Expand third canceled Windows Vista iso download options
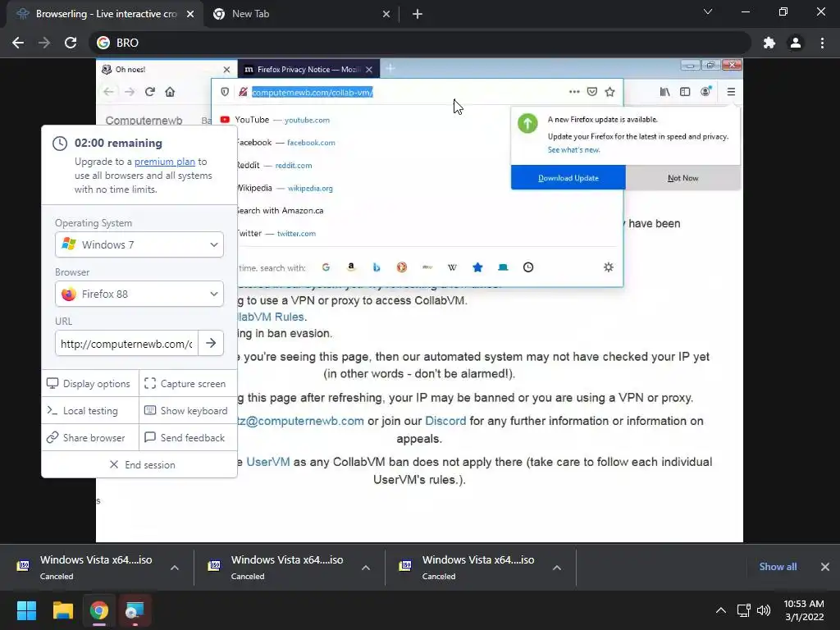 [557, 568]
